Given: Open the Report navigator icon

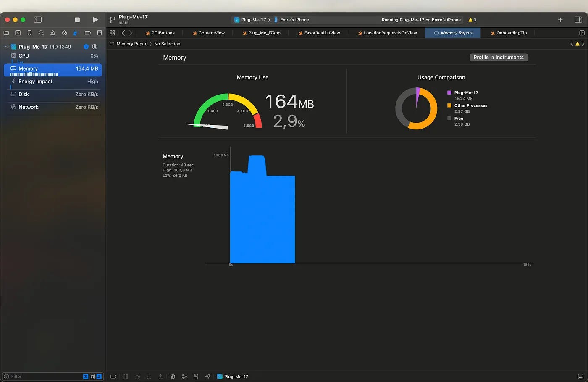Looking at the screenshot, I should 100,33.
